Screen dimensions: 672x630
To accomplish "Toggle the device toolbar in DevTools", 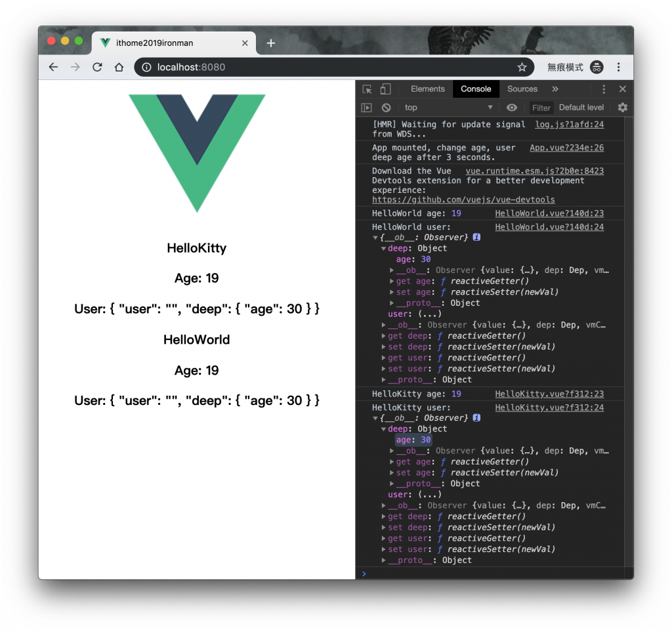I will click(385, 89).
